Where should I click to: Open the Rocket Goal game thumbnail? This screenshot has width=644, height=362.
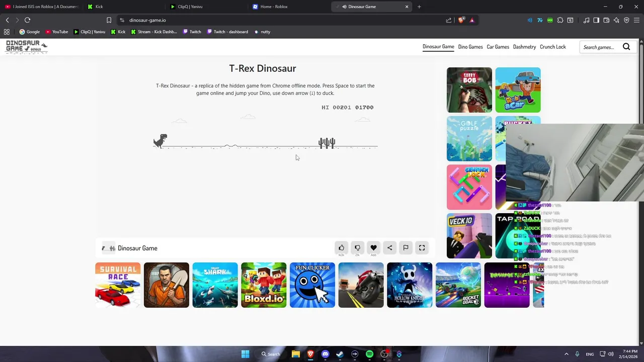tap(458, 285)
